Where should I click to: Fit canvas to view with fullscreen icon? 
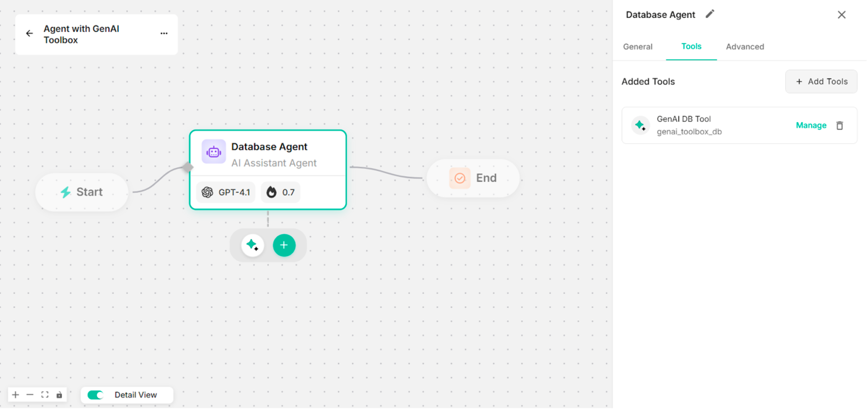(x=45, y=395)
